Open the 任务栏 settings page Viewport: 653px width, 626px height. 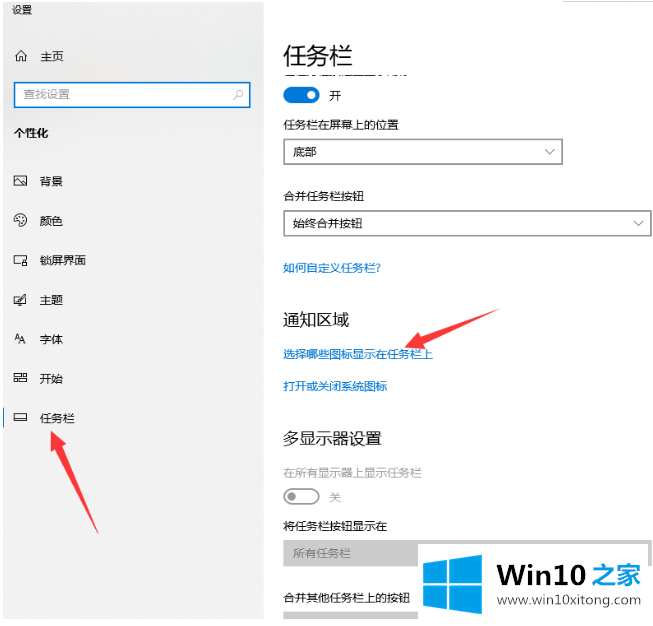click(x=57, y=418)
